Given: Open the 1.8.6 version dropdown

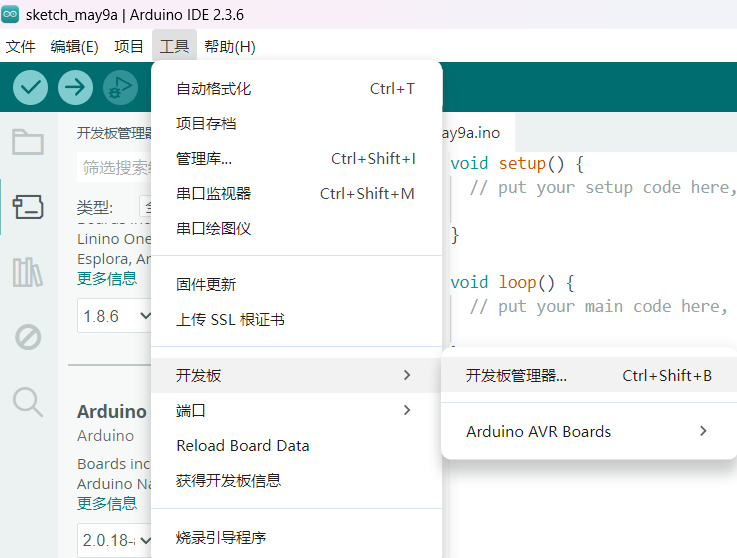Looking at the screenshot, I should click(115, 316).
